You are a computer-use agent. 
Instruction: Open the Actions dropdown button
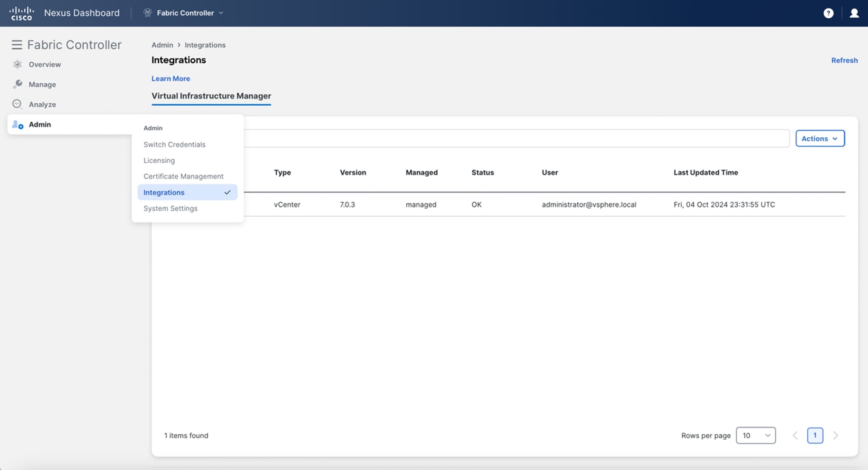tap(820, 138)
